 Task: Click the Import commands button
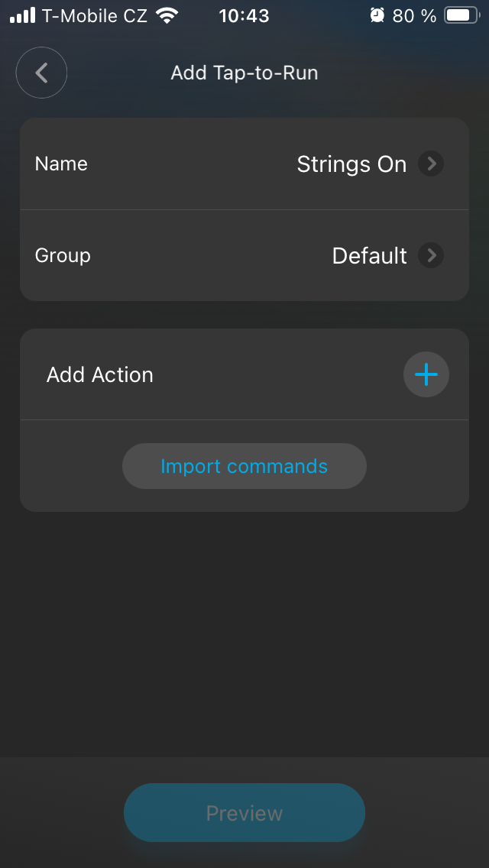(x=244, y=466)
